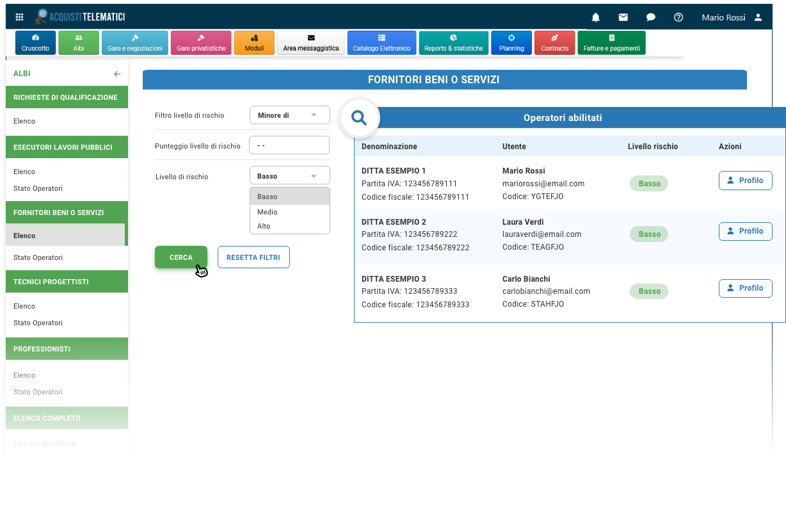Viewport: 786px width, 532px height.
Task: Expand the Livello di rischio dropdown
Action: coord(289,176)
